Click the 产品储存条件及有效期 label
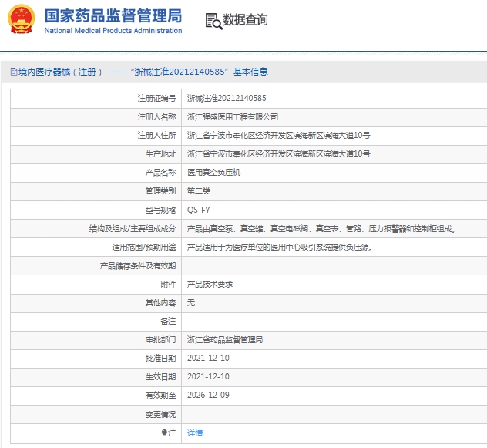 [138, 266]
